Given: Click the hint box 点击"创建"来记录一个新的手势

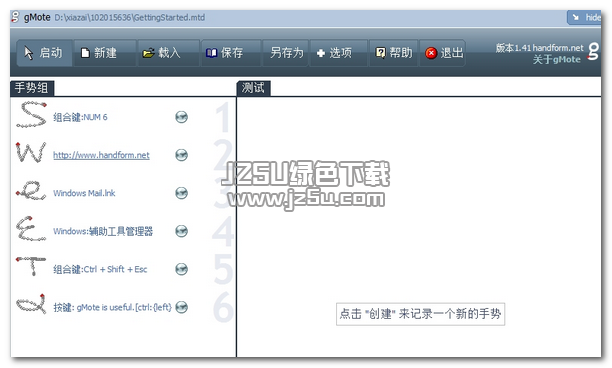Looking at the screenshot, I should click(x=420, y=314).
